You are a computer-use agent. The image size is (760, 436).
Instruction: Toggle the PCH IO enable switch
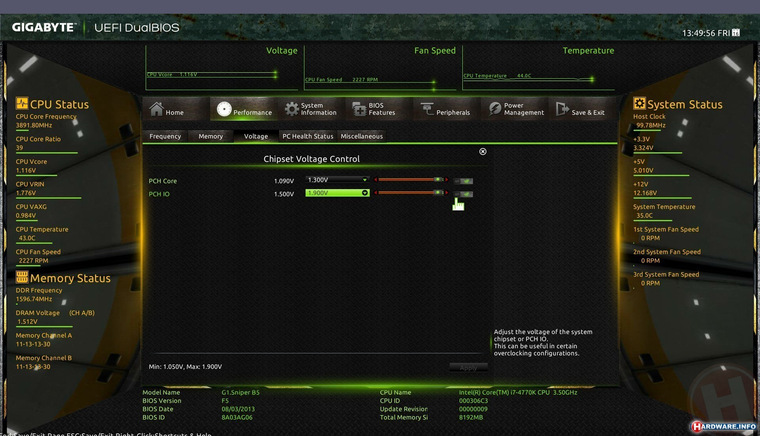pos(464,194)
